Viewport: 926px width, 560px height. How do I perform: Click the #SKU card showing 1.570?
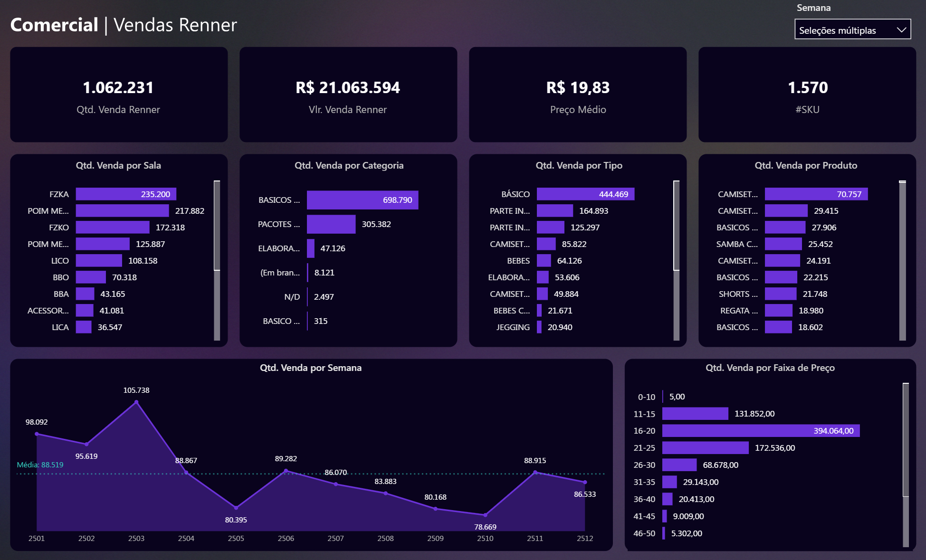click(807, 95)
